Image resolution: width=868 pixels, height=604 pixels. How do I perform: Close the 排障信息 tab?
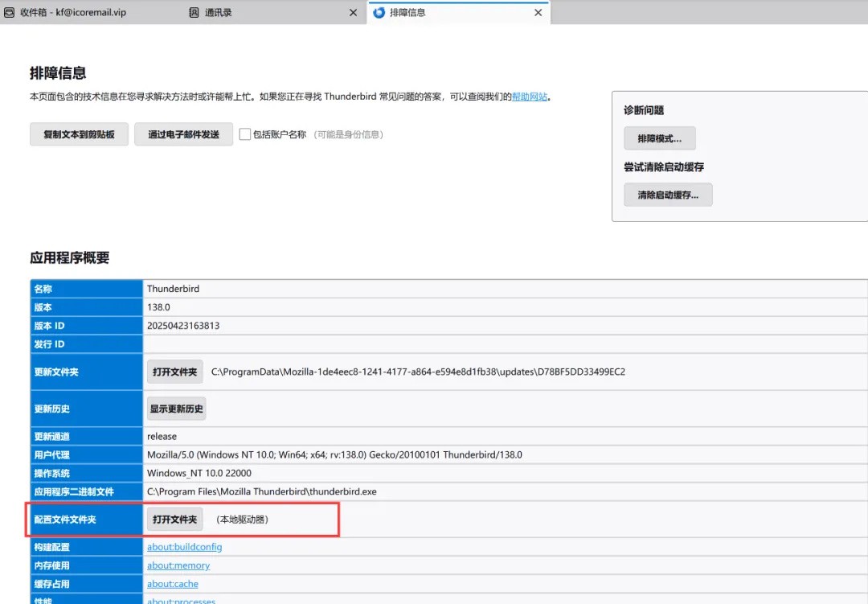click(x=538, y=13)
